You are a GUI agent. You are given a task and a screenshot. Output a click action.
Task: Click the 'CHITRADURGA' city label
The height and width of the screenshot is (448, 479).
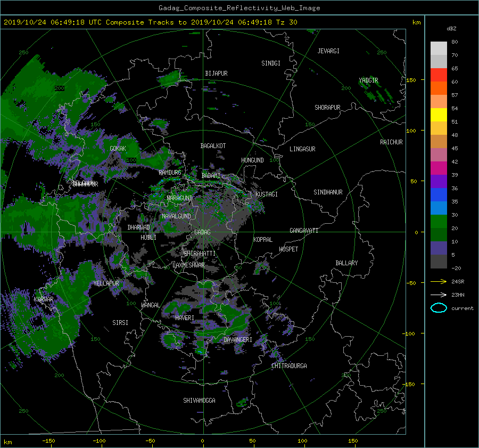(289, 366)
